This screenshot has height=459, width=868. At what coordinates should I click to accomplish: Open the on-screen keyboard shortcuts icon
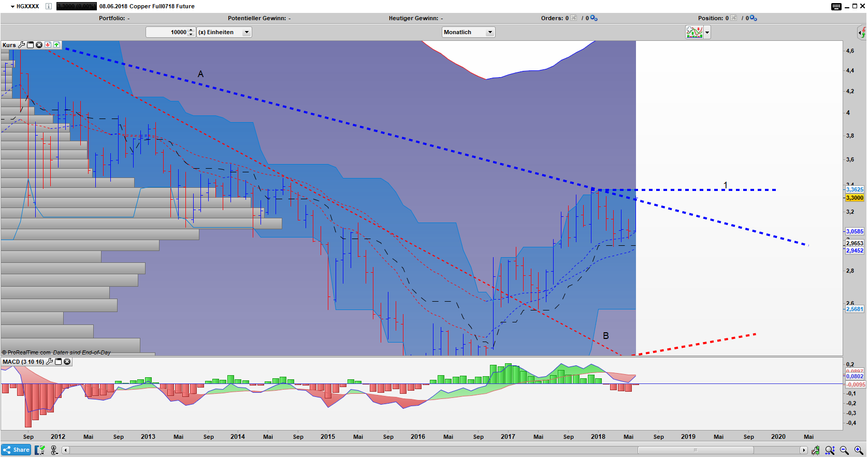coord(836,6)
